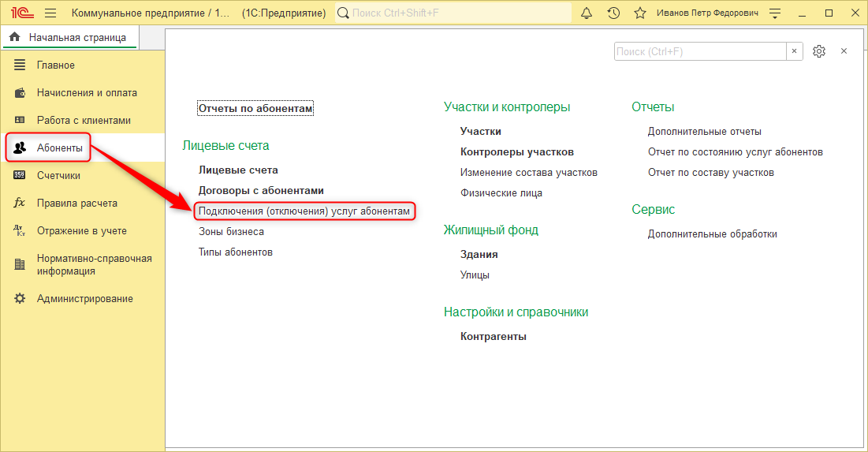Open Администрирование section
Screen dimensions: 868x452
pyautogui.click(x=84, y=299)
